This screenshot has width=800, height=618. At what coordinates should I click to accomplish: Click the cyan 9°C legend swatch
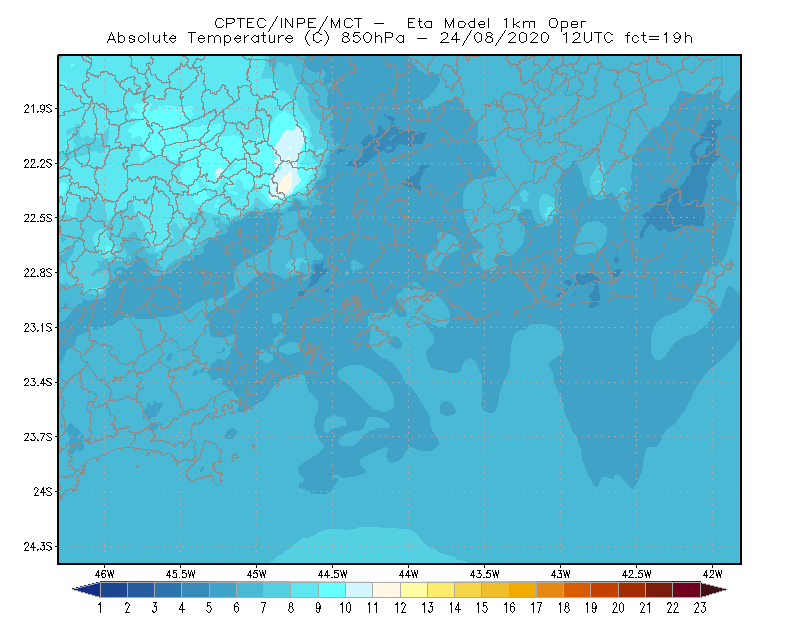[332, 590]
